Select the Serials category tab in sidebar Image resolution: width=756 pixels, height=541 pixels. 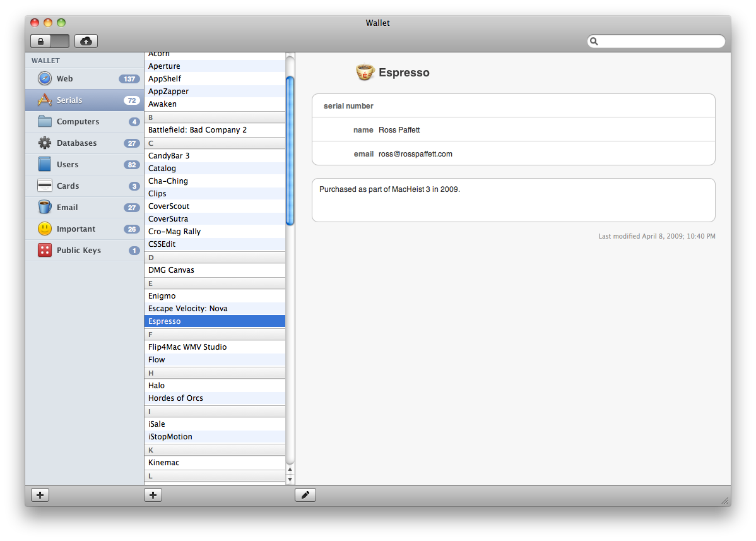(69, 100)
